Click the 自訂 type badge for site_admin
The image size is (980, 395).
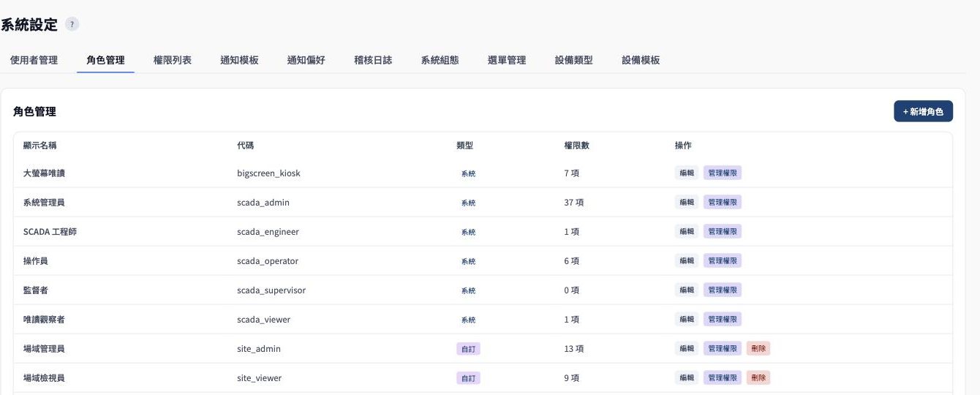point(468,349)
